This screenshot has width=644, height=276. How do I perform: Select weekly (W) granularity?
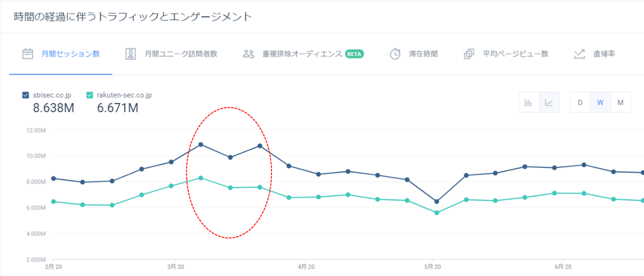(x=601, y=102)
